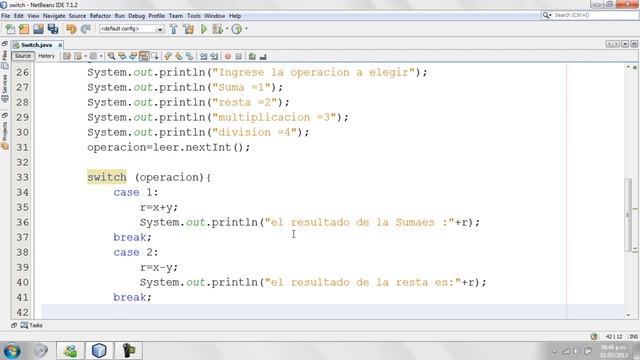
Task: Click the New File toolbar icon
Action: [x=10, y=29]
